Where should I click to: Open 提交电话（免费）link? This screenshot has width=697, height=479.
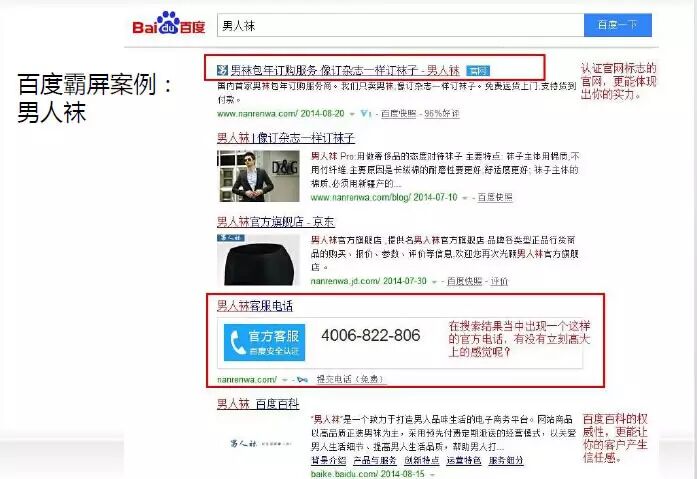click(349, 379)
